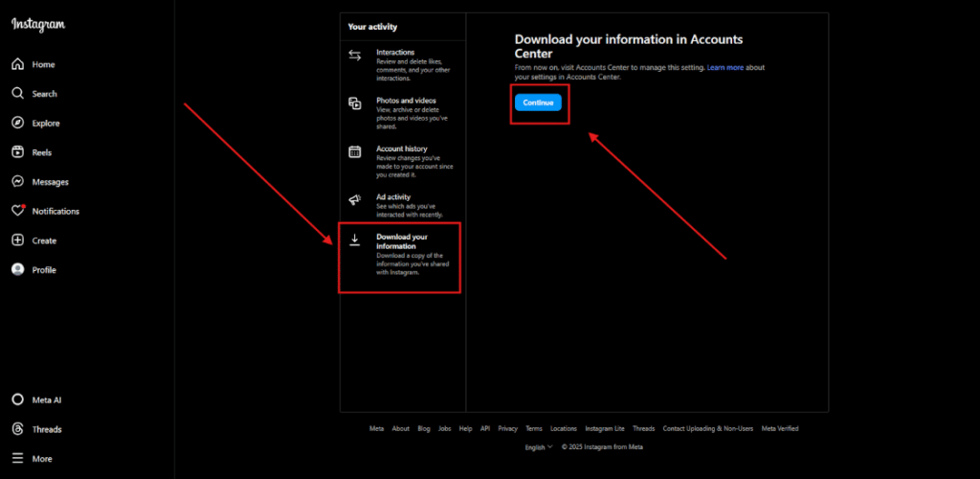Click the Search magnifier icon
The width and height of the screenshot is (980, 479).
(x=18, y=94)
